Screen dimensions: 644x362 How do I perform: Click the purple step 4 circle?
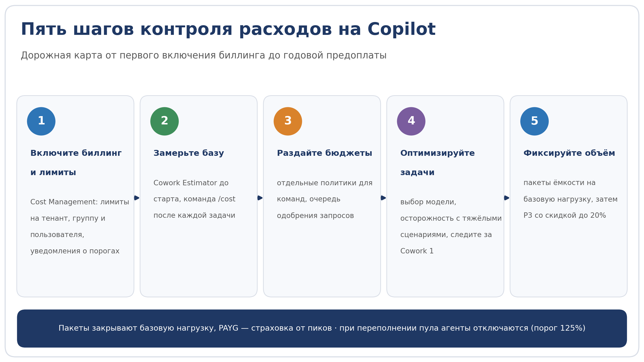click(411, 121)
